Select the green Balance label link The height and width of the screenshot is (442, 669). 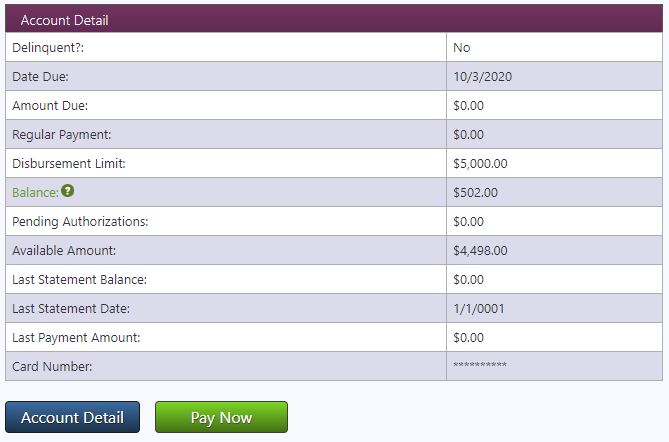35,192
